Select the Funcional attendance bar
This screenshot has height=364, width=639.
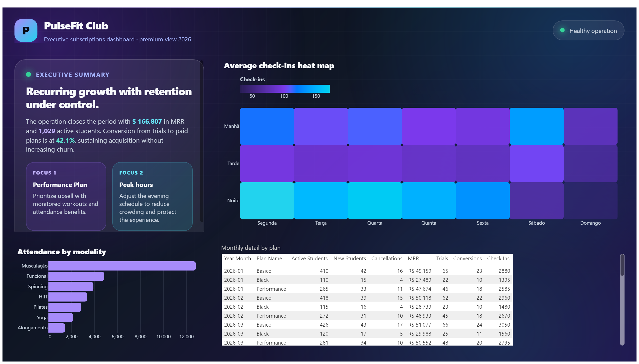[x=76, y=276]
